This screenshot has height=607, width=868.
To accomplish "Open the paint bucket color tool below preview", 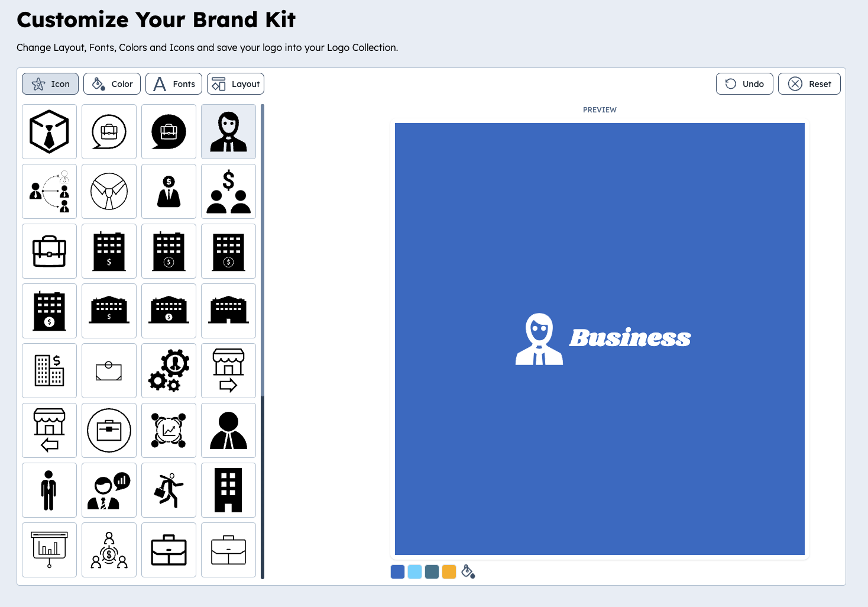I will click(x=468, y=572).
